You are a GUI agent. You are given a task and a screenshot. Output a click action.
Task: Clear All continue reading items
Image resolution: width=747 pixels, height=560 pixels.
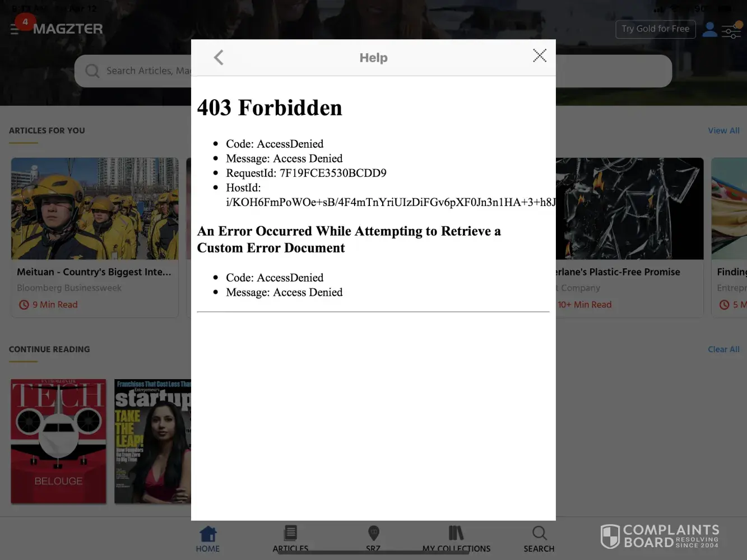(723, 349)
